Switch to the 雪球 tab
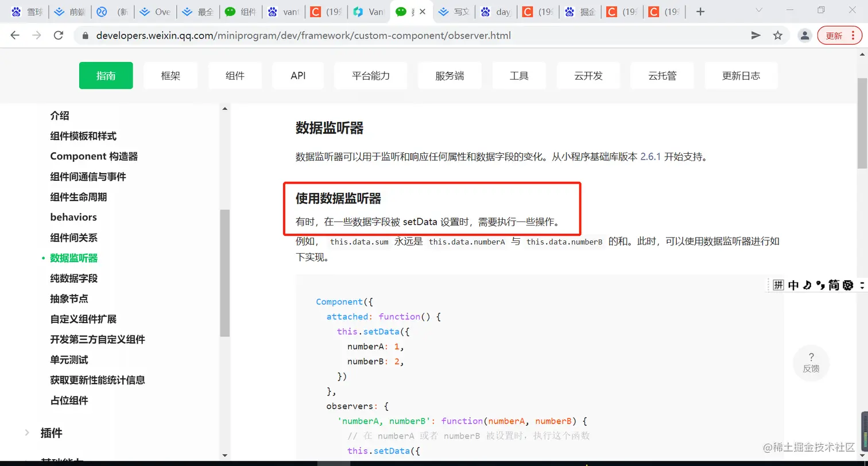868x466 pixels. coord(26,11)
